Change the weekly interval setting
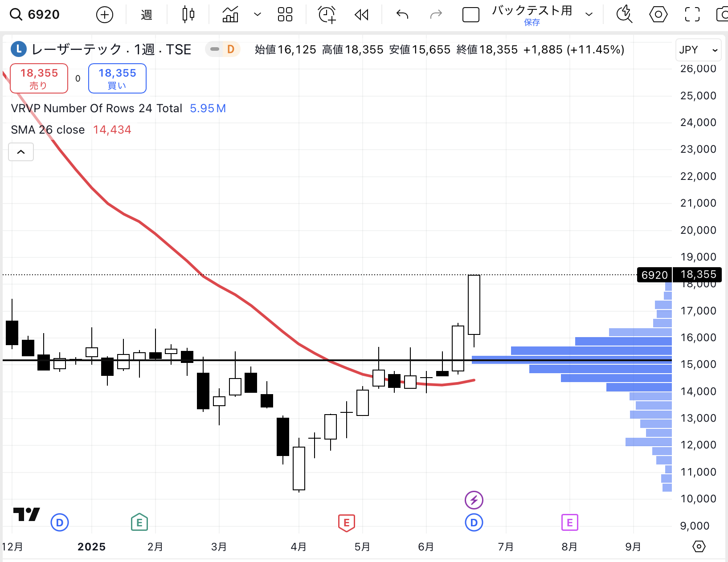Screen dimensions: 728x562 [x=147, y=15]
